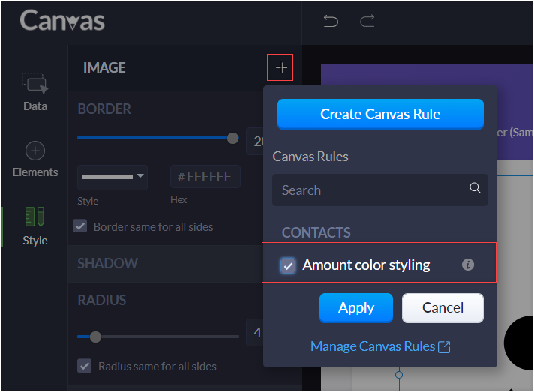Click the border width value box
This screenshot has height=392, width=534.
click(x=255, y=141)
